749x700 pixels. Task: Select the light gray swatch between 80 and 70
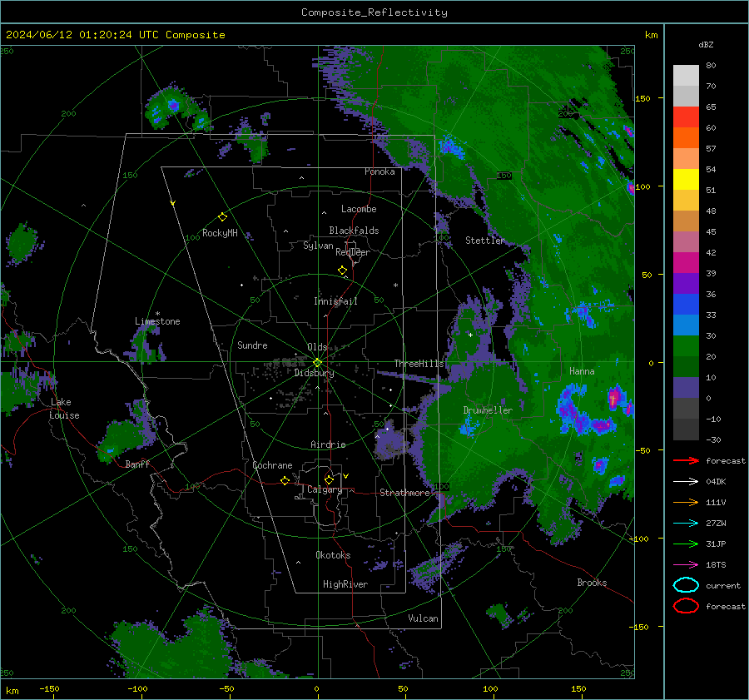[x=686, y=76]
